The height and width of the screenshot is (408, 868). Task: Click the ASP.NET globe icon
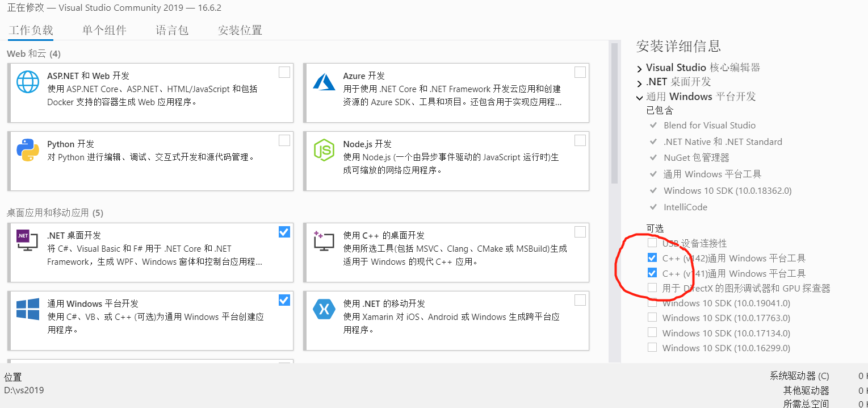(x=28, y=81)
